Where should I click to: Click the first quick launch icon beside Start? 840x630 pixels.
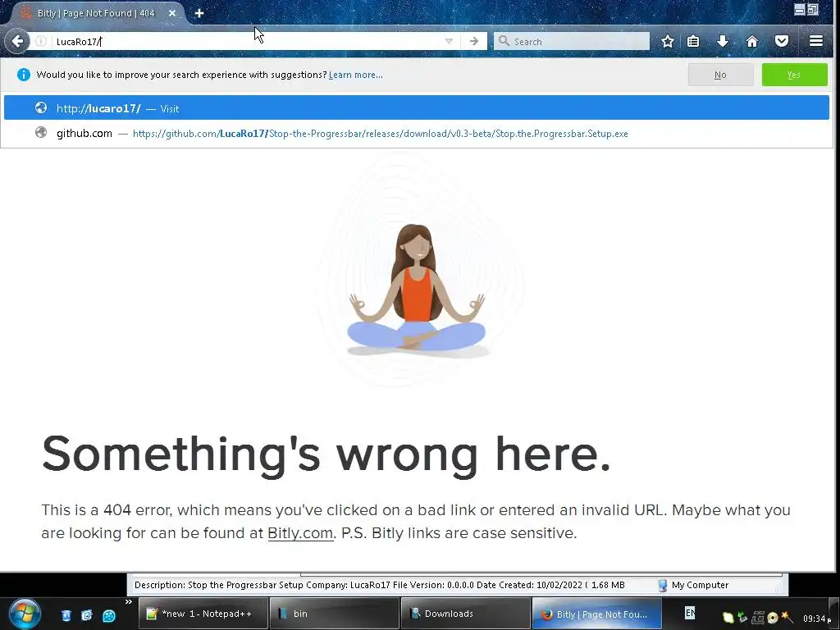click(66, 615)
